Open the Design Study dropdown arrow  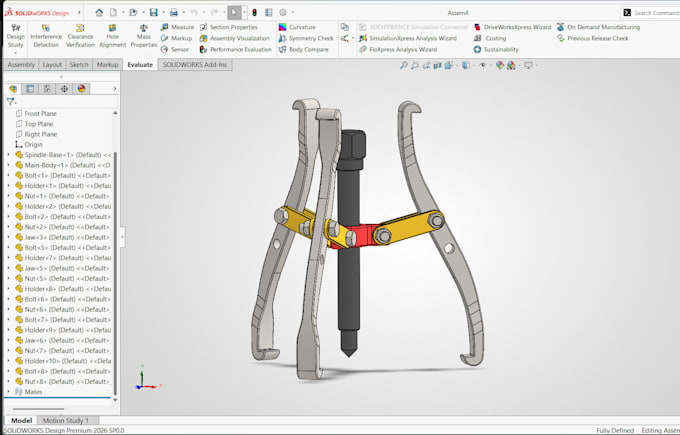pyautogui.click(x=16, y=53)
